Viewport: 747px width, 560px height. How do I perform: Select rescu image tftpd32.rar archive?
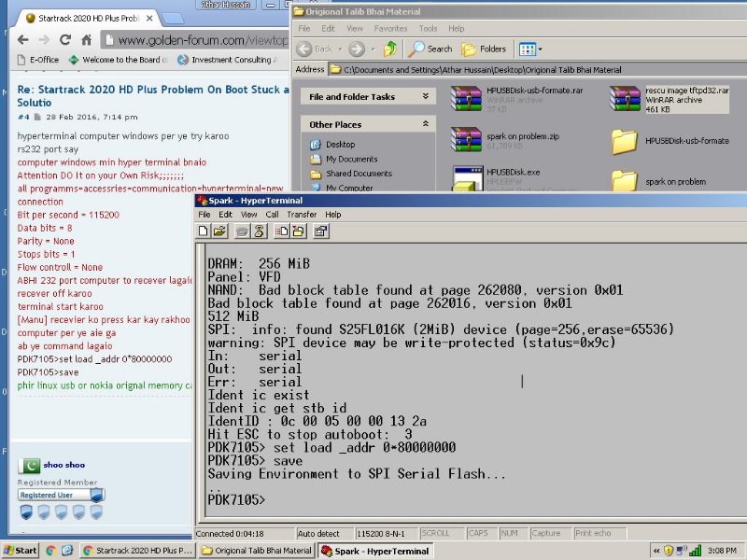coord(669,99)
